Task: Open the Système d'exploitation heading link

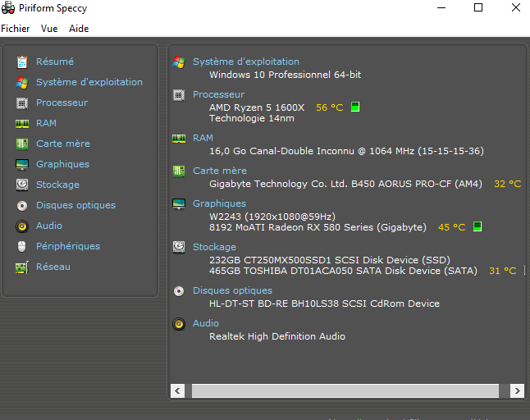Action: pos(245,62)
